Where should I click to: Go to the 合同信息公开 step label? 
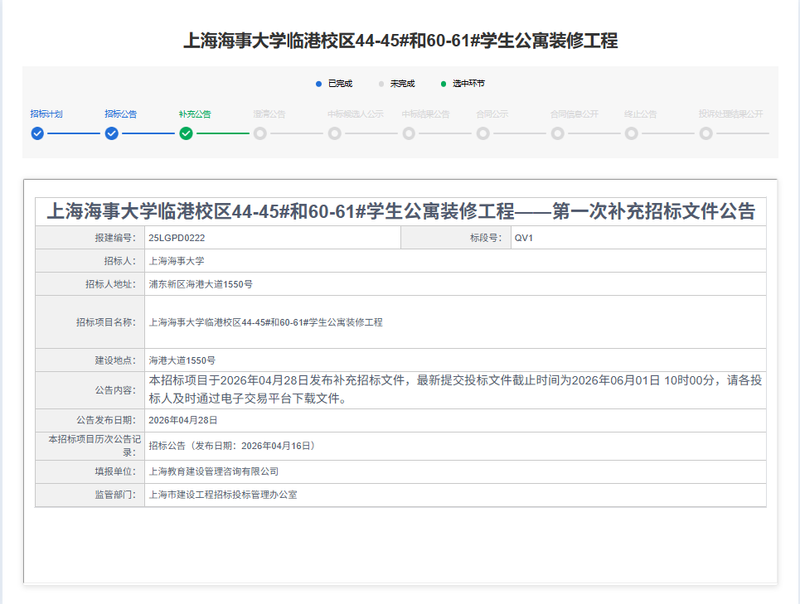(574, 114)
